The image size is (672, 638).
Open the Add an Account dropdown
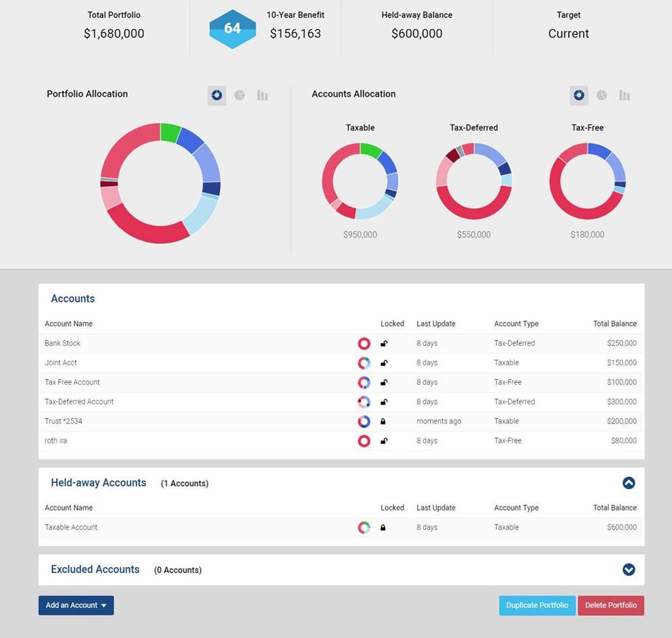coord(76,606)
